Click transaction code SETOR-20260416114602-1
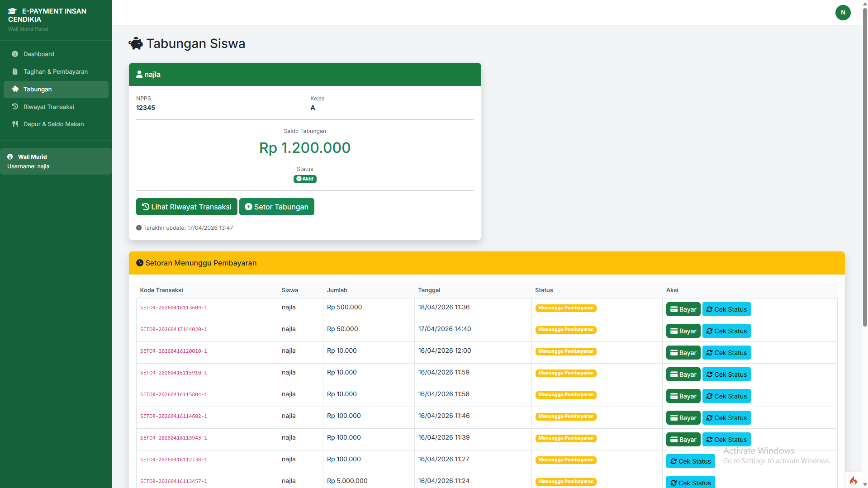Screen dimensions: 868x488 click(x=174, y=416)
